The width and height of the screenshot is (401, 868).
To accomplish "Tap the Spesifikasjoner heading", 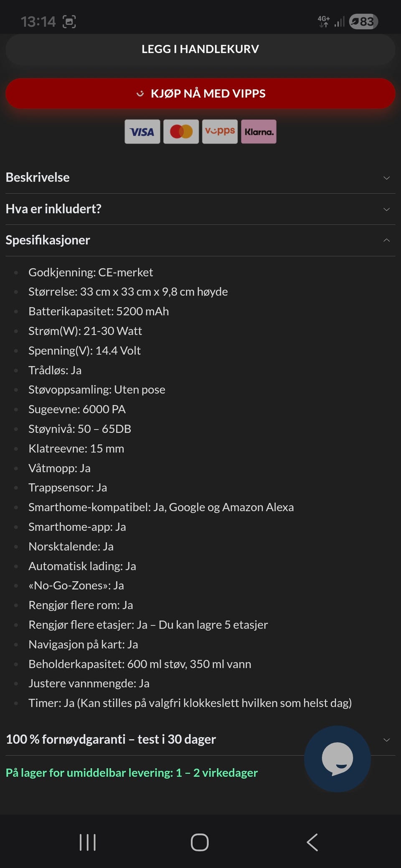I will (x=48, y=240).
